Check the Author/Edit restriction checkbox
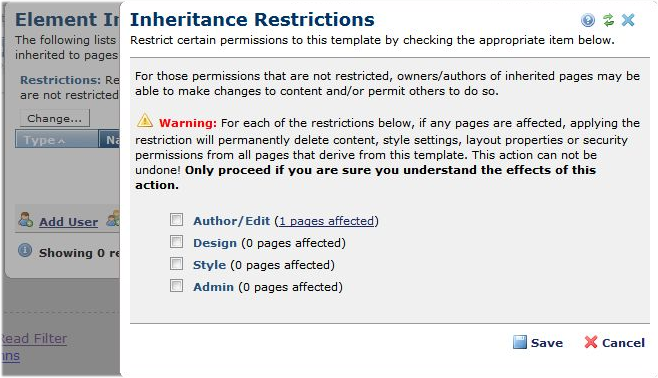 point(176,219)
